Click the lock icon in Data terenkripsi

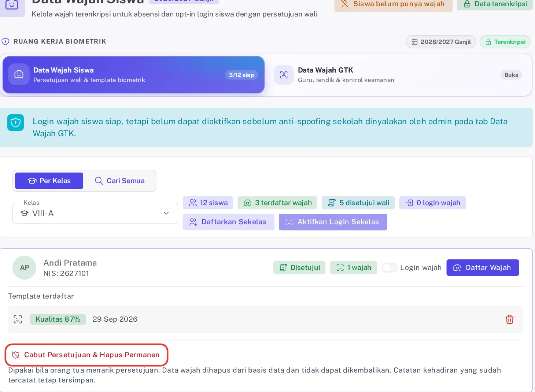(467, 4)
